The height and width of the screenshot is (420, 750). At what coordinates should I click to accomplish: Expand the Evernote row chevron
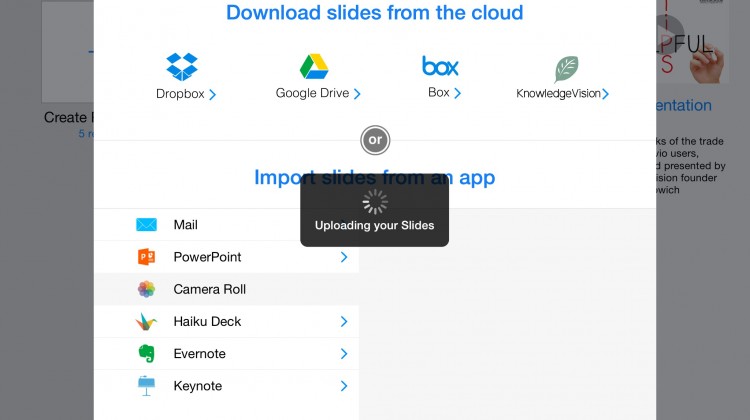coord(343,354)
